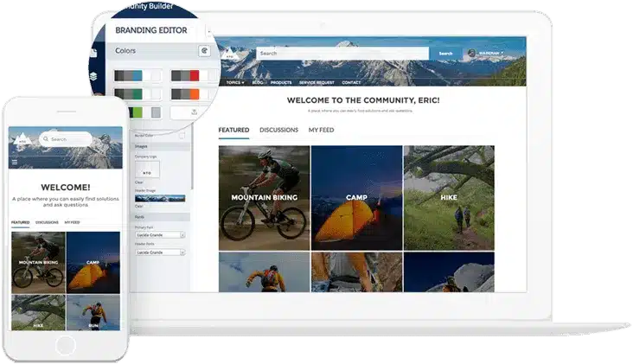
Task: Click the Images section header
Action: coord(162,146)
